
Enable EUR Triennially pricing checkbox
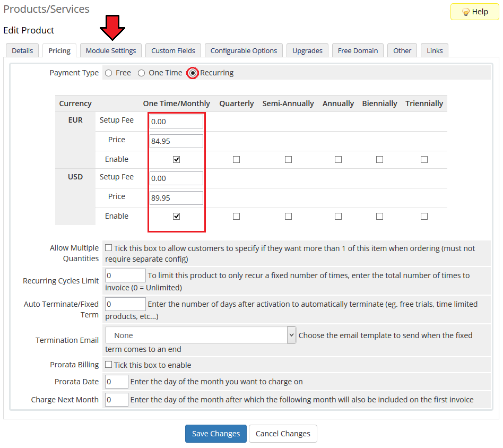[x=424, y=159]
